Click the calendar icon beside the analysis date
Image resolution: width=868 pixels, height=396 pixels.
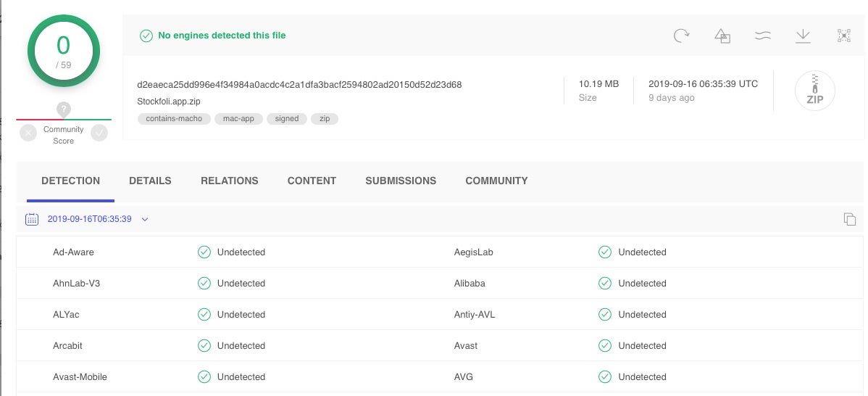(32, 219)
